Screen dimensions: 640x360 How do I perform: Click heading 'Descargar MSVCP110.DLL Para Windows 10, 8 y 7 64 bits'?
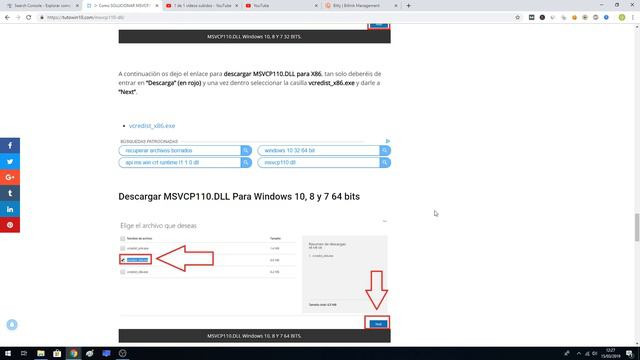pos(239,196)
